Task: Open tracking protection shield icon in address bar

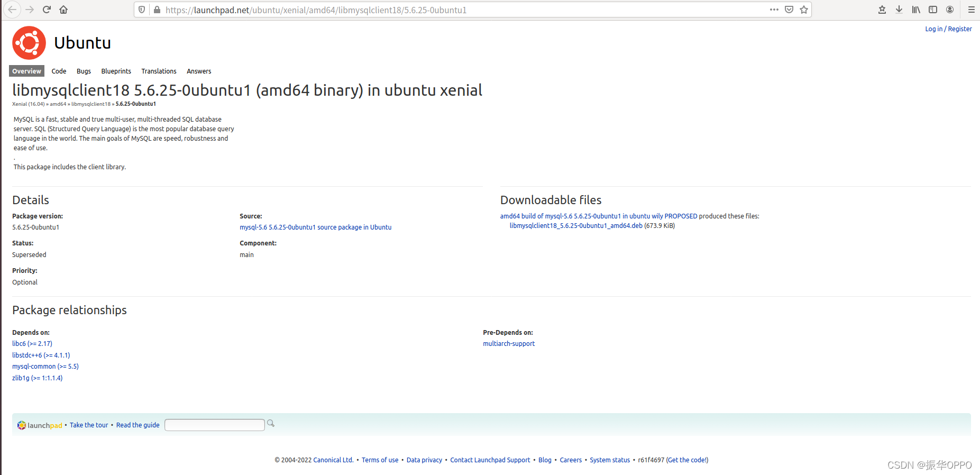Action: pyautogui.click(x=142, y=10)
